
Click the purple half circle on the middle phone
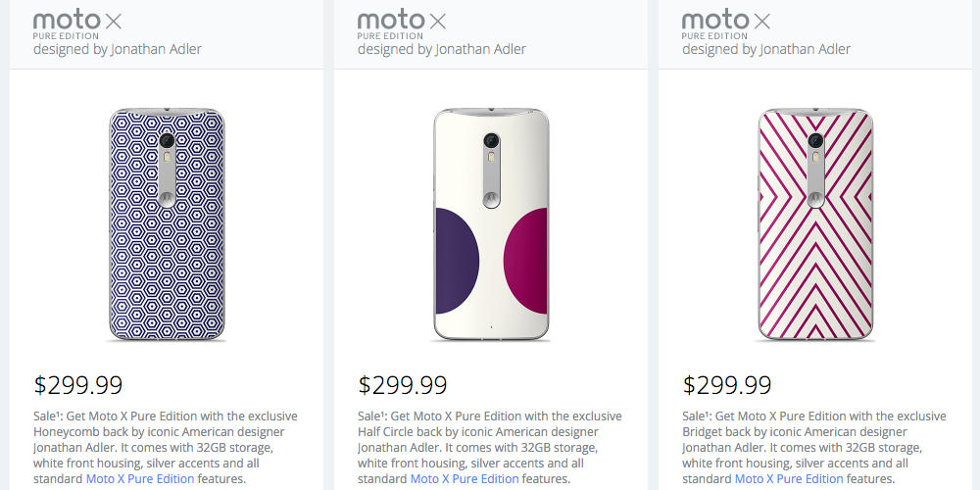click(456, 260)
